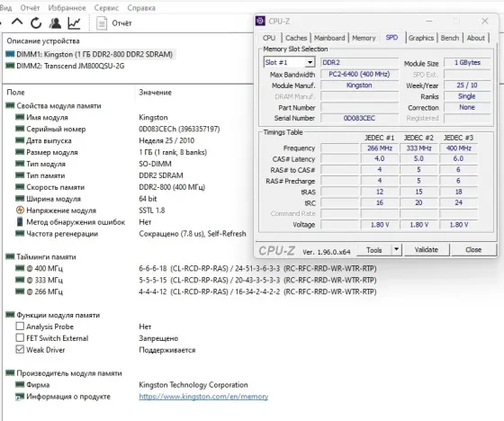
Task: Click the Отчёт report document icon
Action: [x=102, y=23]
